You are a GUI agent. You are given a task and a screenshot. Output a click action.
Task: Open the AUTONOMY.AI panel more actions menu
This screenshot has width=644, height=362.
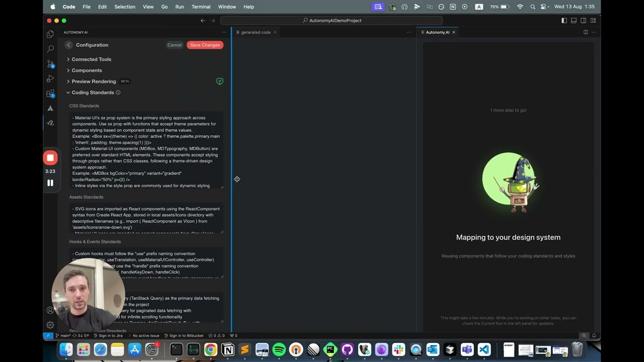(224, 32)
